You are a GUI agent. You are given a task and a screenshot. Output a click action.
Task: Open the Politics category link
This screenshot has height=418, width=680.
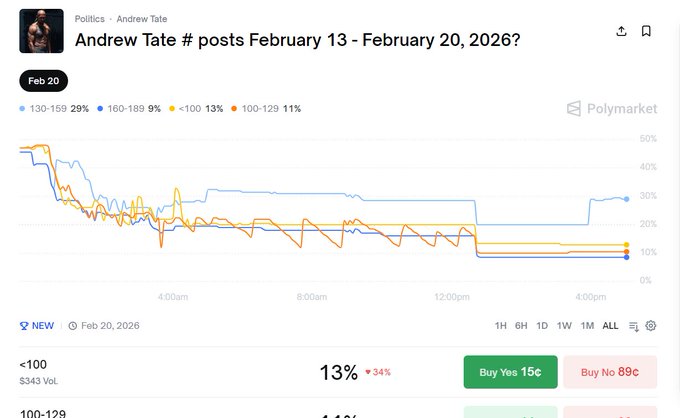[89, 19]
